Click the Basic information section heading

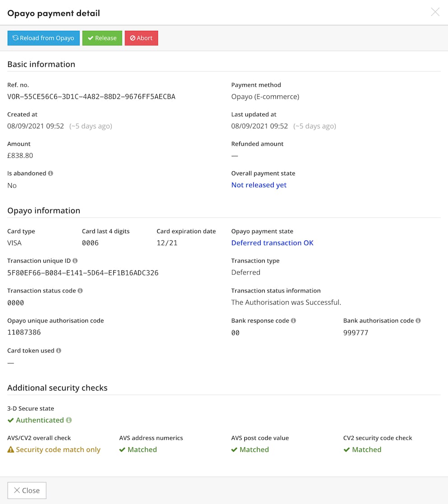(41, 64)
